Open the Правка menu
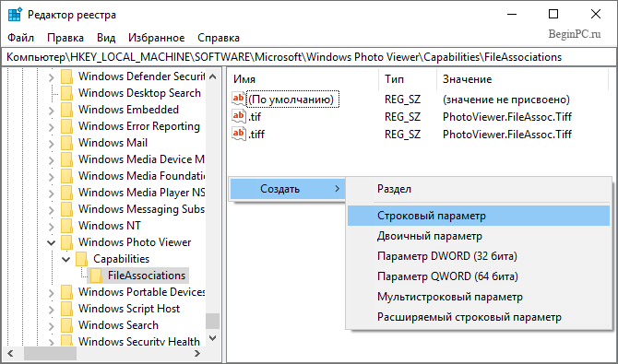The width and height of the screenshot is (618, 364). click(65, 38)
